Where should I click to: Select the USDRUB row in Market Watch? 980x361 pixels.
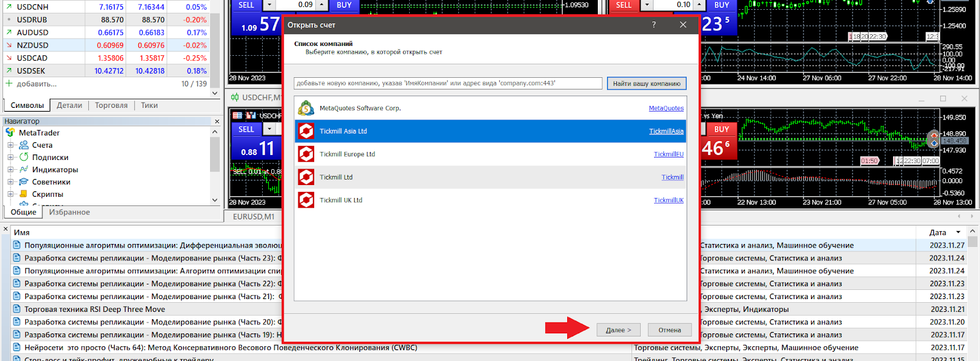pos(105,20)
